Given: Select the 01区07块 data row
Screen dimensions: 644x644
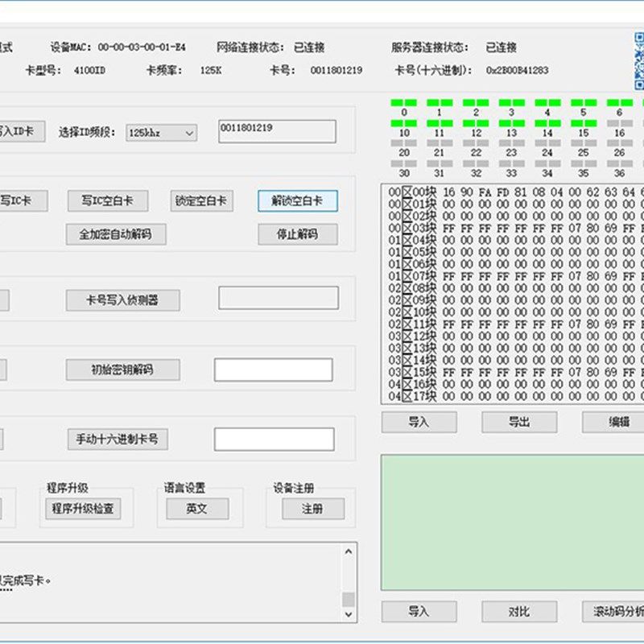Looking at the screenshot, I should point(516,276).
